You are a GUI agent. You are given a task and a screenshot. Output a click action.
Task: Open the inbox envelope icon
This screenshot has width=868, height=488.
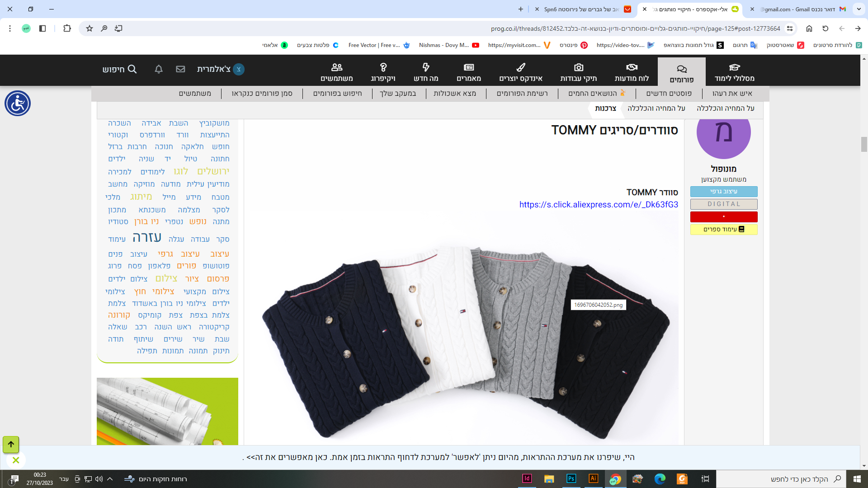tap(180, 69)
